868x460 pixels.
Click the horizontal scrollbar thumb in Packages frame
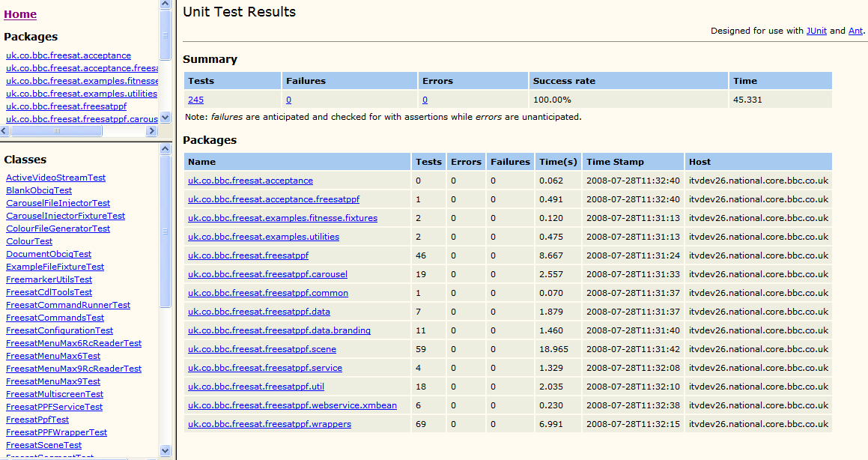[56, 131]
